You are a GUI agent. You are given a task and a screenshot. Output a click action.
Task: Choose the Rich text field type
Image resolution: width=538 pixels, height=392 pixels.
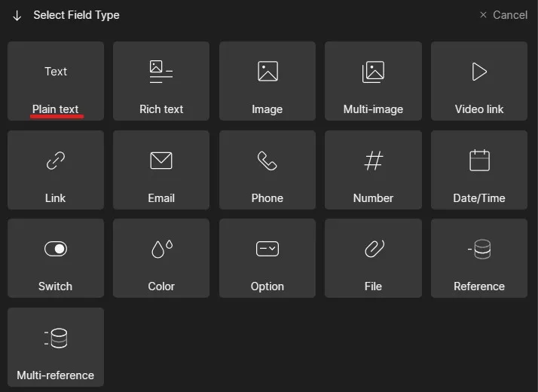pos(161,81)
